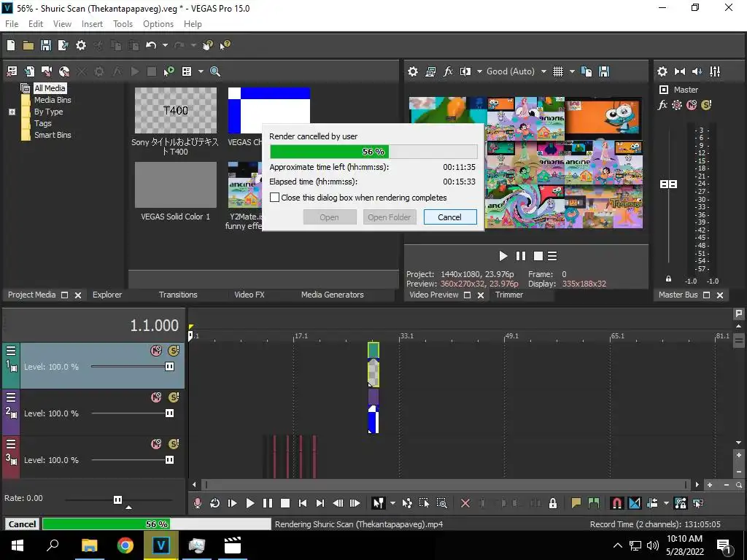Open the Project Media views dropdown arrow

pyautogui.click(x=201, y=71)
